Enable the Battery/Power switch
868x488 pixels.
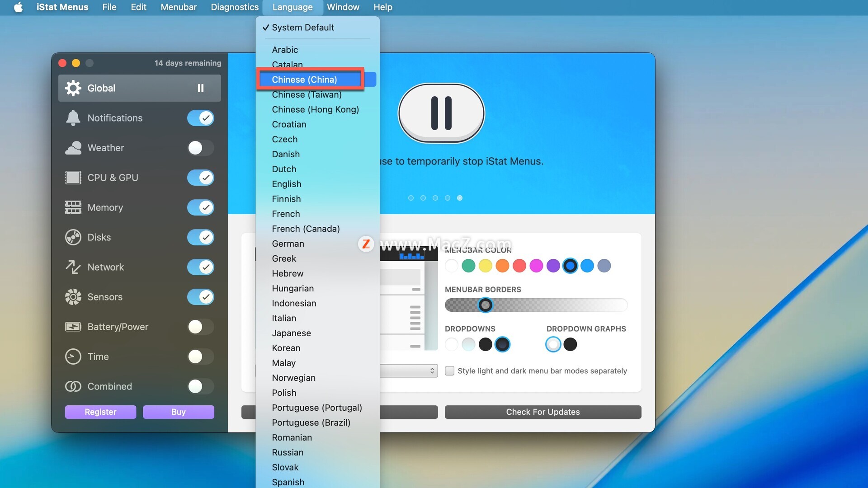(x=201, y=327)
